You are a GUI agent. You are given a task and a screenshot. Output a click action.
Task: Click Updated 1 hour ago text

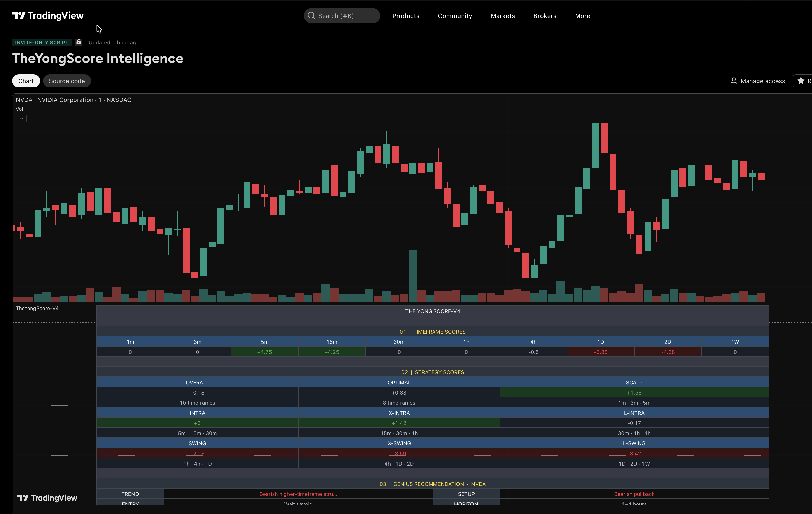(x=114, y=42)
